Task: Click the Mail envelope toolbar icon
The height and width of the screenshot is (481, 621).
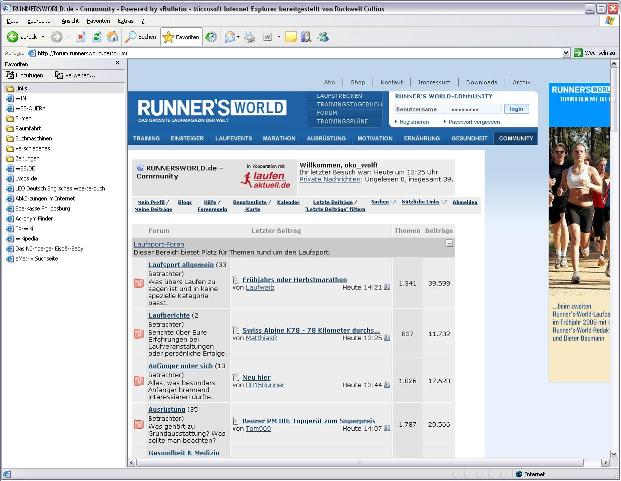Action: coord(230,37)
